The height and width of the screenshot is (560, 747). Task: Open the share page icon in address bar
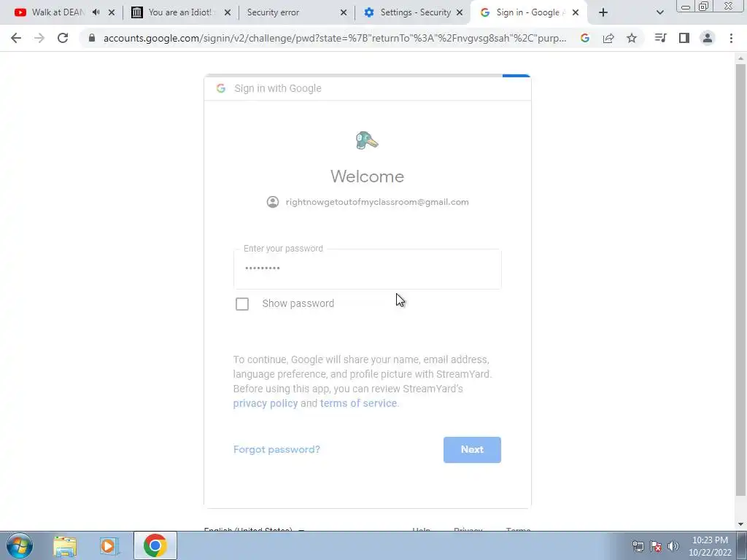(x=608, y=38)
